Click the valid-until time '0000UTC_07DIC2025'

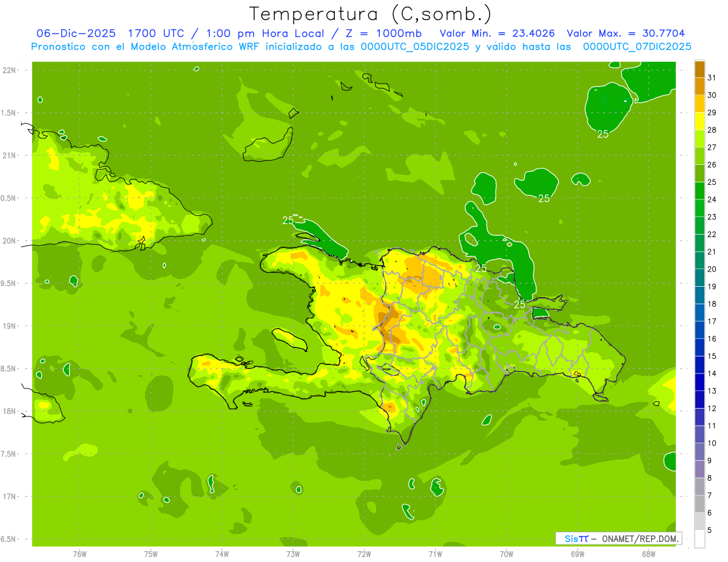click(637, 47)
